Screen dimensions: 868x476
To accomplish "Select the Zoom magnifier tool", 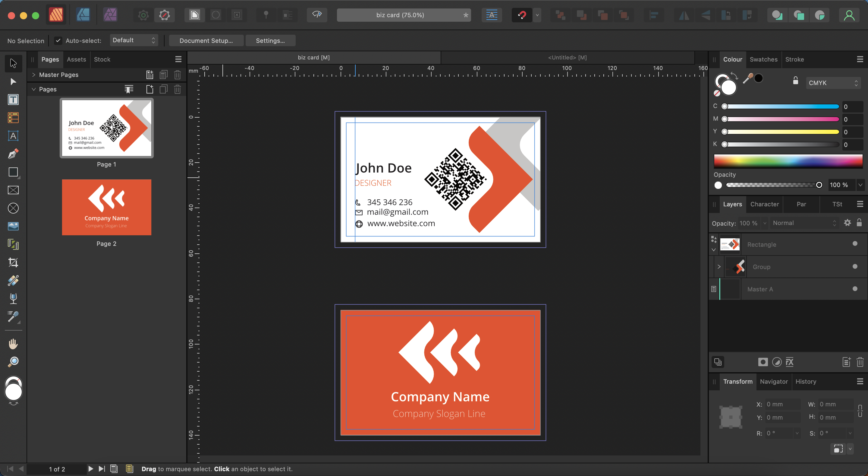I will click(13, 362).
